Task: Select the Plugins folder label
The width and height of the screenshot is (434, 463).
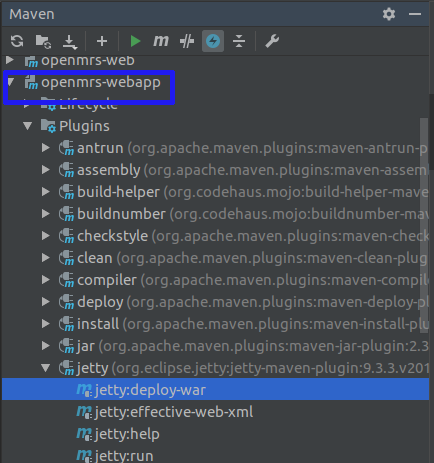Action: [84, 126]
